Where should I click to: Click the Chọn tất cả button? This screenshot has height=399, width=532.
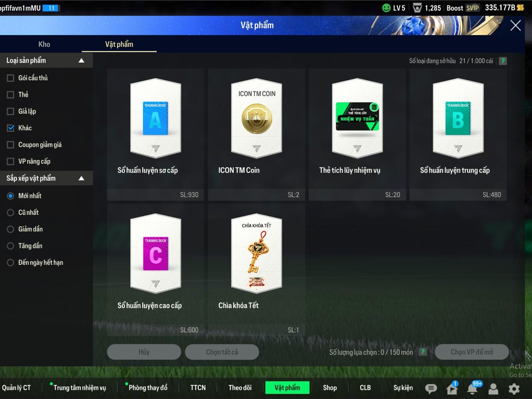pos(222,352)
